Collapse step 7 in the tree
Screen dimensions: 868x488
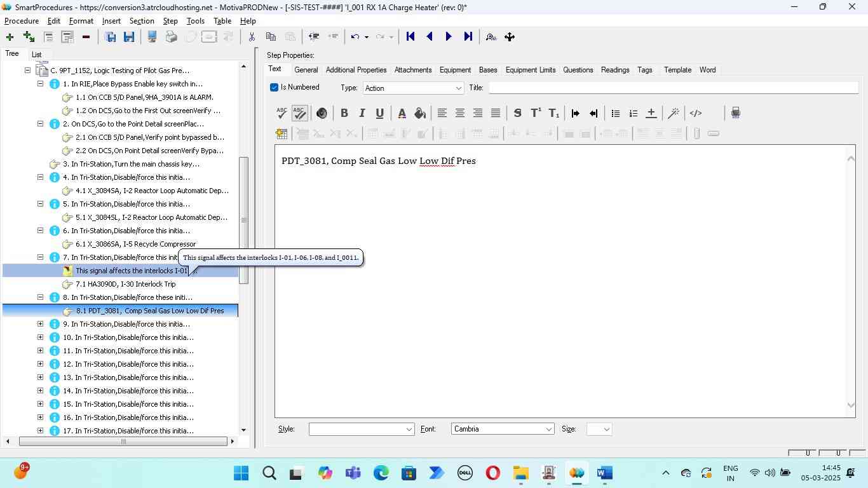(40, 257)
